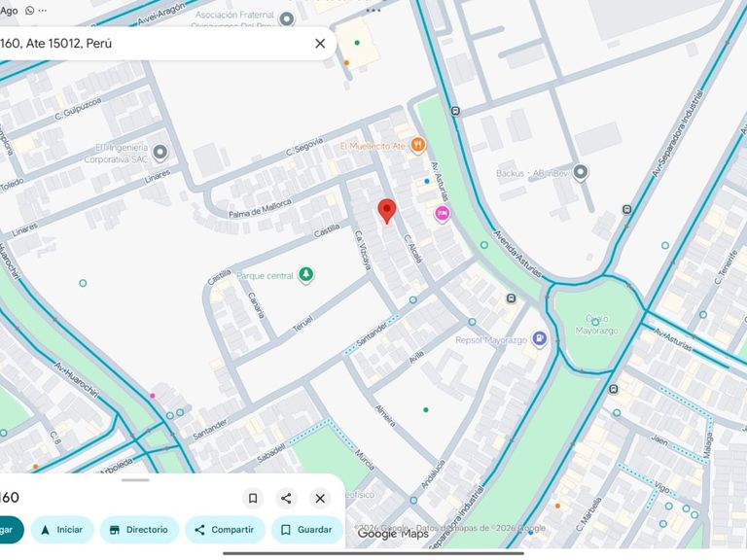Click the bookmark icon in the place card
The image size is (747, 560).
coord(253,498)
